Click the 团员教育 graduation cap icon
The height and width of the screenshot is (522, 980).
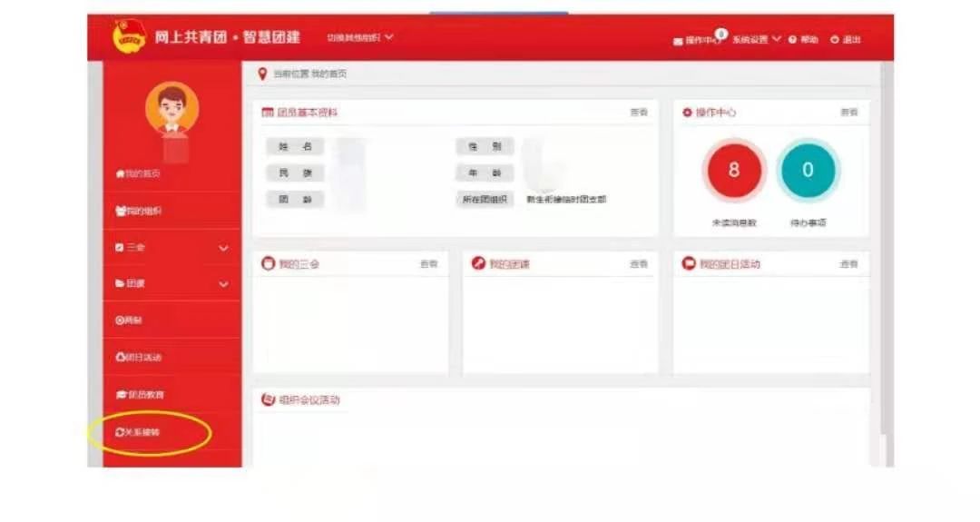coord(122,395)
